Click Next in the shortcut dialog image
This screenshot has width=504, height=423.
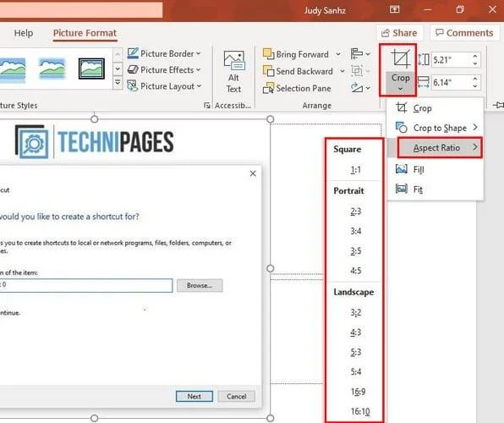[x=194, y=396]
